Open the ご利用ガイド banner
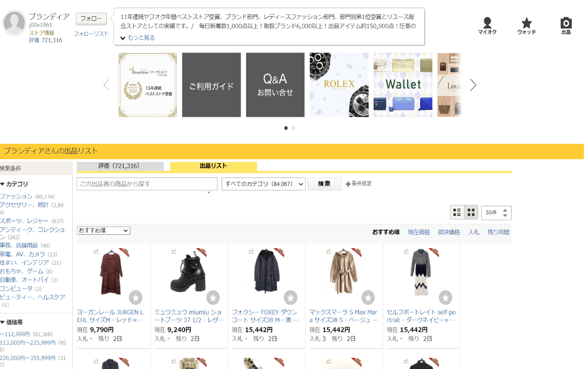The image size is (588, 369). [x=211, y=85]
